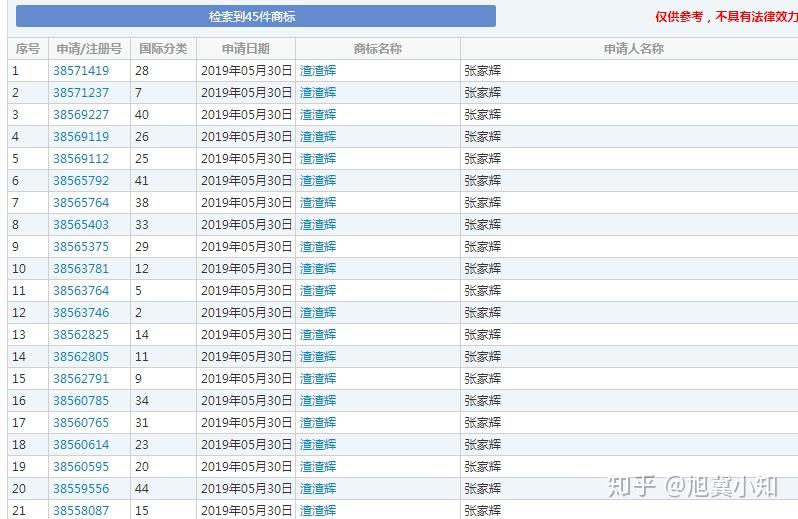798x519 pixels.
Task: Click the 商标名称 column header
Action: [378, 49]
